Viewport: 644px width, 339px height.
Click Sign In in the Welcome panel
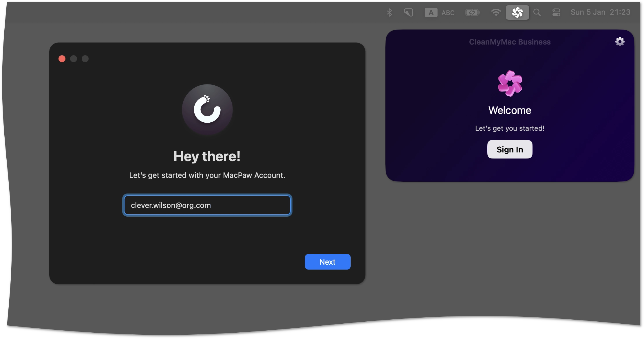[x=510, y=149]
